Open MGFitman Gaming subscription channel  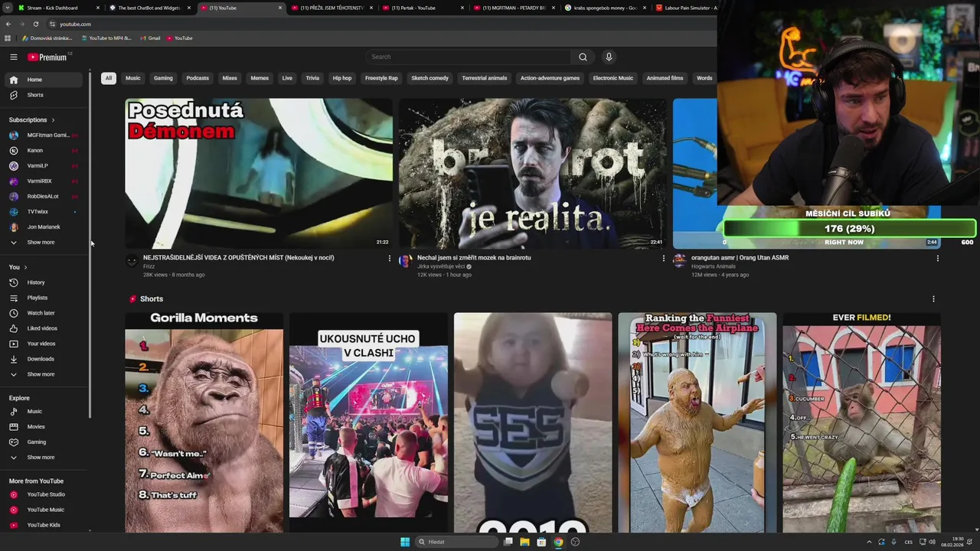click(43, 135)
